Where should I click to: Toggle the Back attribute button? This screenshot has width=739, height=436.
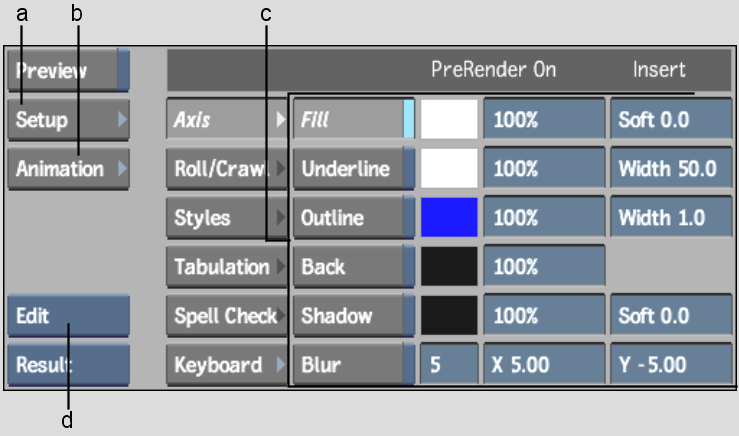(x=353, y=266)
